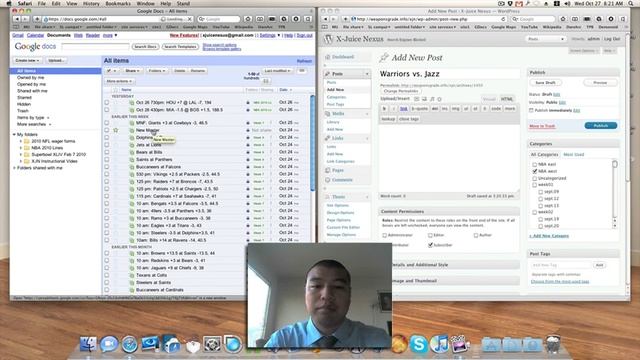
Task: Click the Move to Trash link
Action: point(542,126)
